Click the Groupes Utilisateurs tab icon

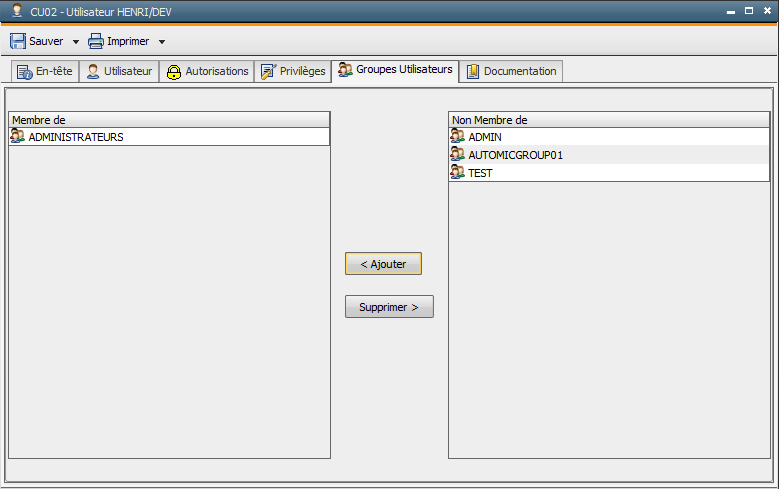[x=345, y=70]
